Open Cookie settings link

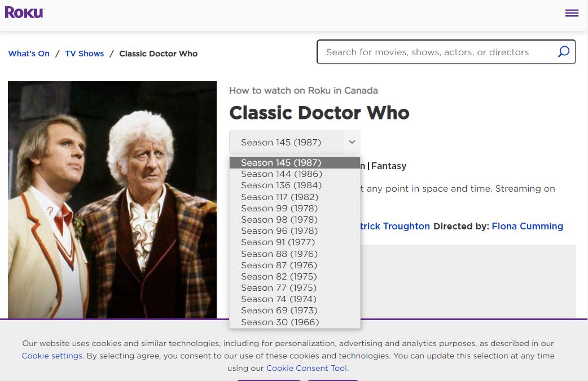52,356
